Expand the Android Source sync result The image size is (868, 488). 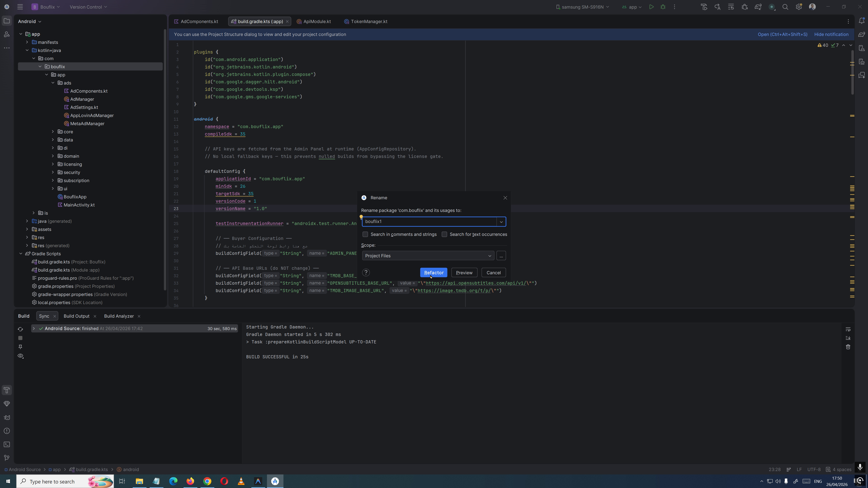coord(34,328)
